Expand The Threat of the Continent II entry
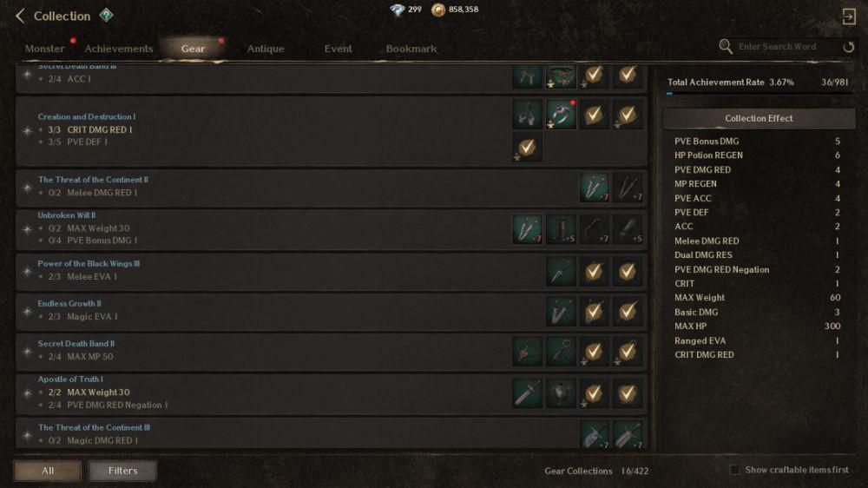 point(332,188)
